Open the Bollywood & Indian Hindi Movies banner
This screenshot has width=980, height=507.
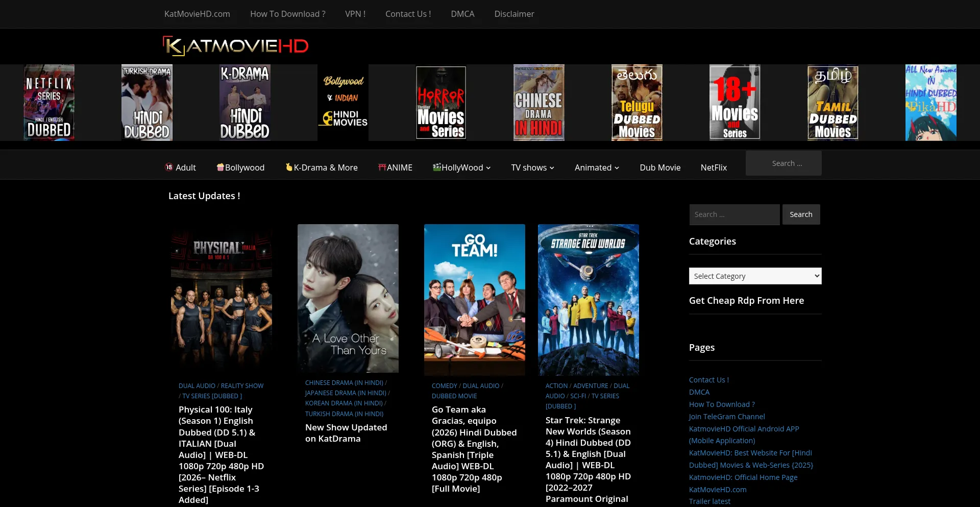[x=343, y=103]
